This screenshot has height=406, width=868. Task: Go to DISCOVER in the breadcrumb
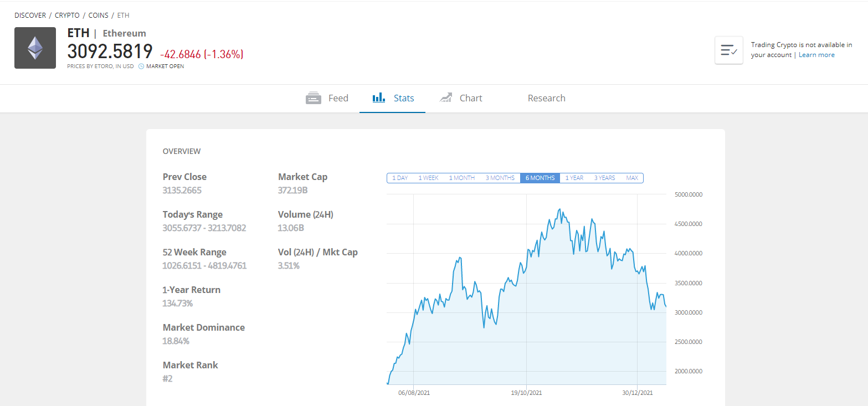(30, 16)
